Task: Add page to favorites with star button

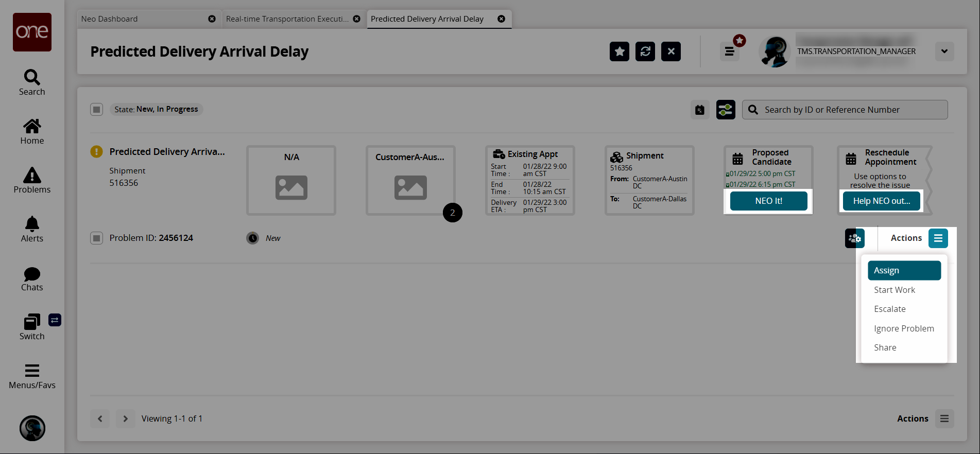Action: point(620,51)
